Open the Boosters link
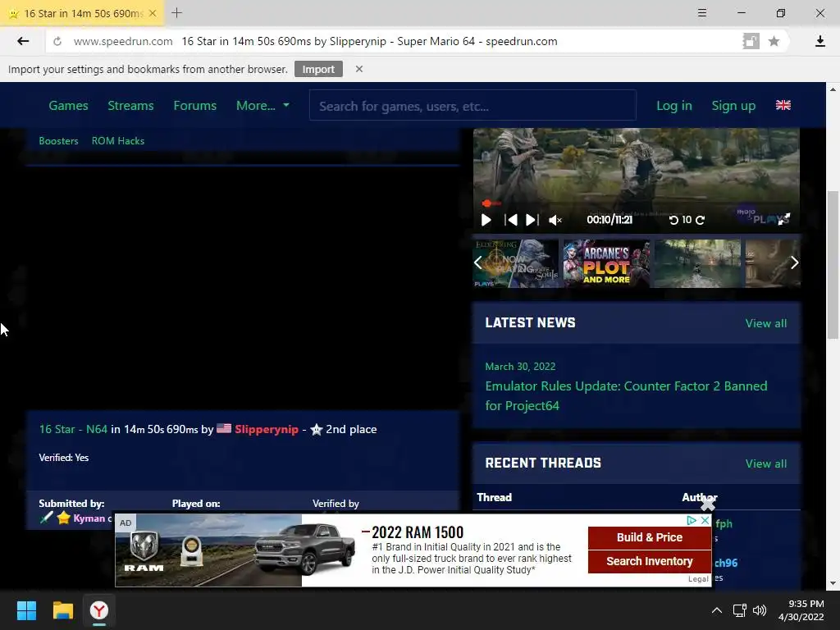This screenshot has height=630, width=840. [58, 141]
